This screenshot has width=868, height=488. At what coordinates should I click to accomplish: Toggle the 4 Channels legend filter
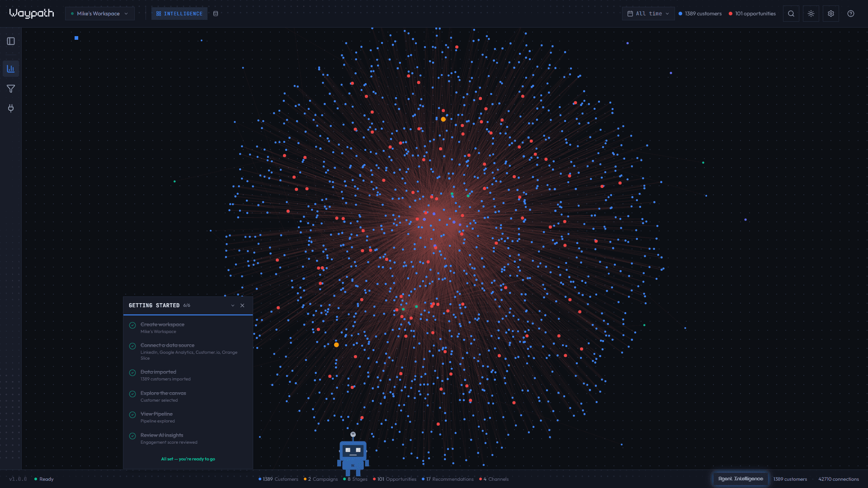pyautogui.click(x=494, y=479)
